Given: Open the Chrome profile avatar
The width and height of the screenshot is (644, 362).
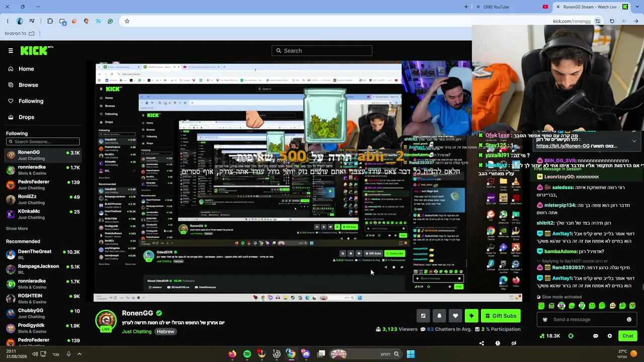Looking at the screenshot, I should click(x=20, y=21).
